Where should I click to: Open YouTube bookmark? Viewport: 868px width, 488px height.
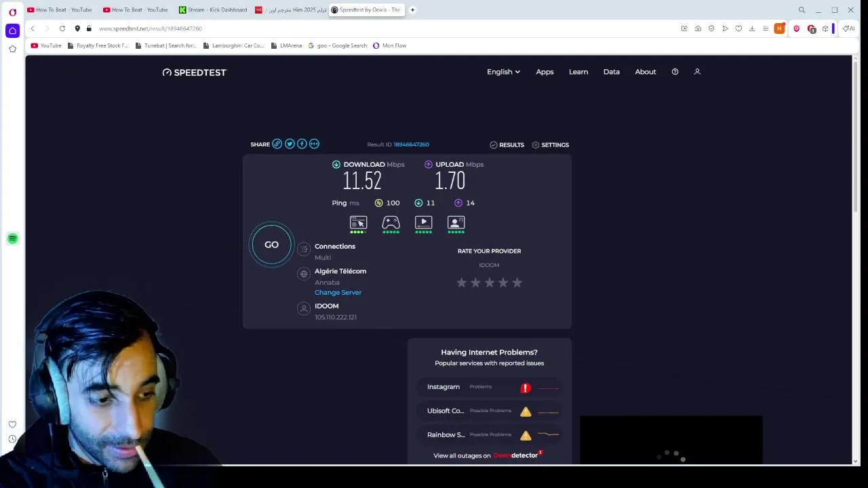pyautogui.click(x=45, y=45)
